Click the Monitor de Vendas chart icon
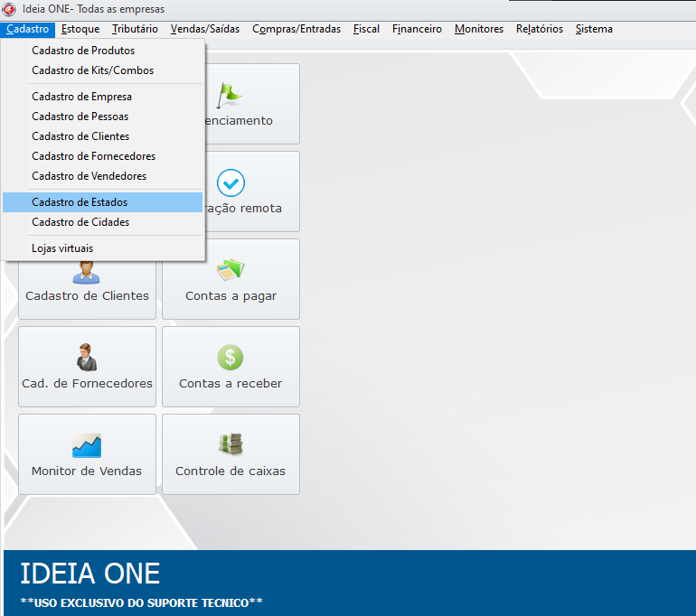The image size is (696, 616). point(87,444)
